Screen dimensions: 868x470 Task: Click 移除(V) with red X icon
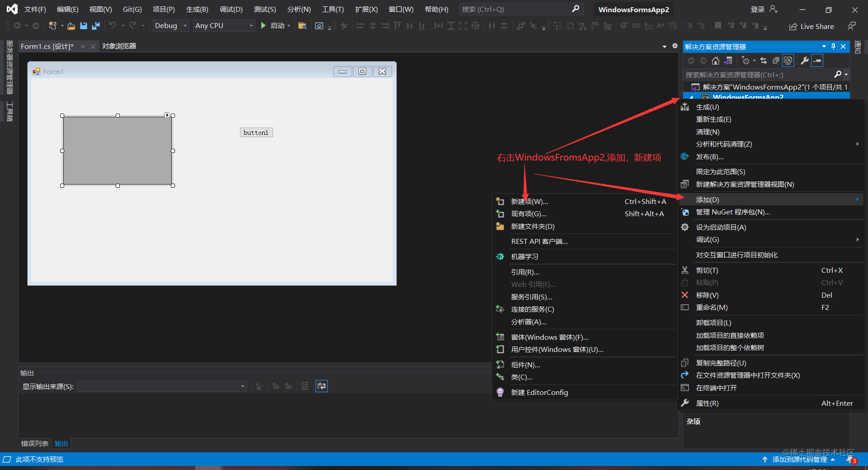click(771, 295)
